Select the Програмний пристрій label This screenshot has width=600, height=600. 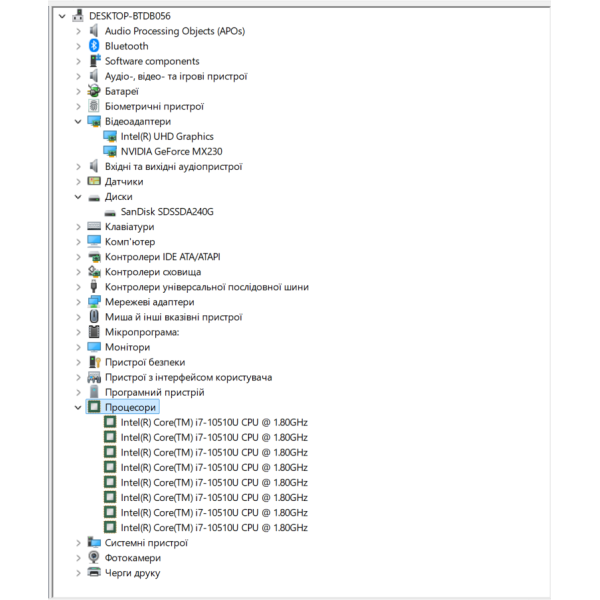pos(155,392)
